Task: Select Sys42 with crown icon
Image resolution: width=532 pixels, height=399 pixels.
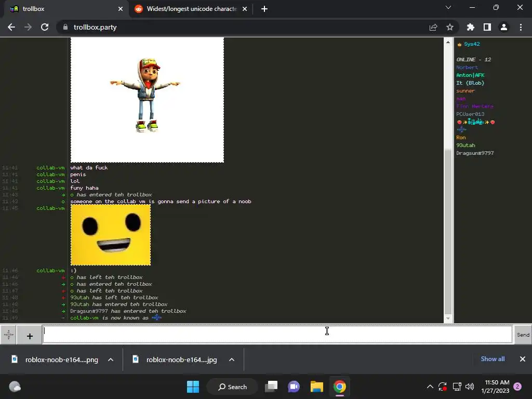Action: tap(468, 44)
